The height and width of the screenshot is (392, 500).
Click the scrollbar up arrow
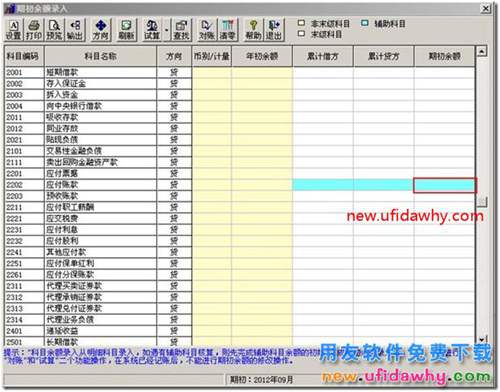(482, 51)
